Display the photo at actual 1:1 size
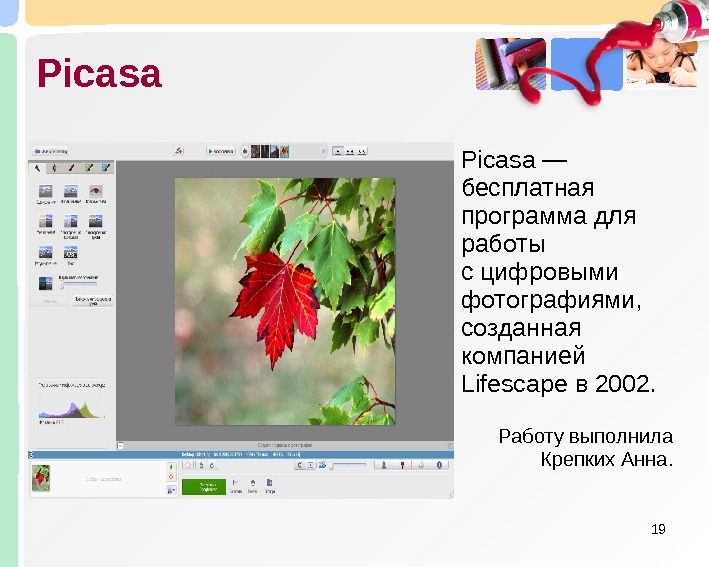 click(x=311, y=465)
